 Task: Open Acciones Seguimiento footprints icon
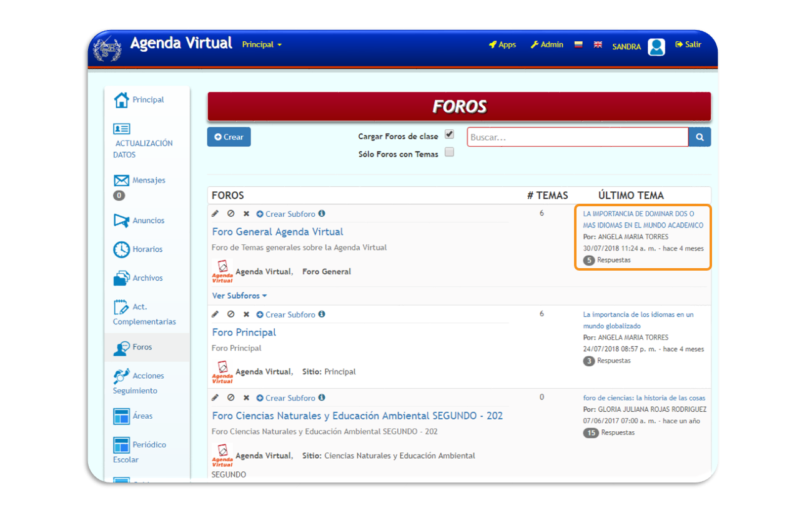click(121, 376)
